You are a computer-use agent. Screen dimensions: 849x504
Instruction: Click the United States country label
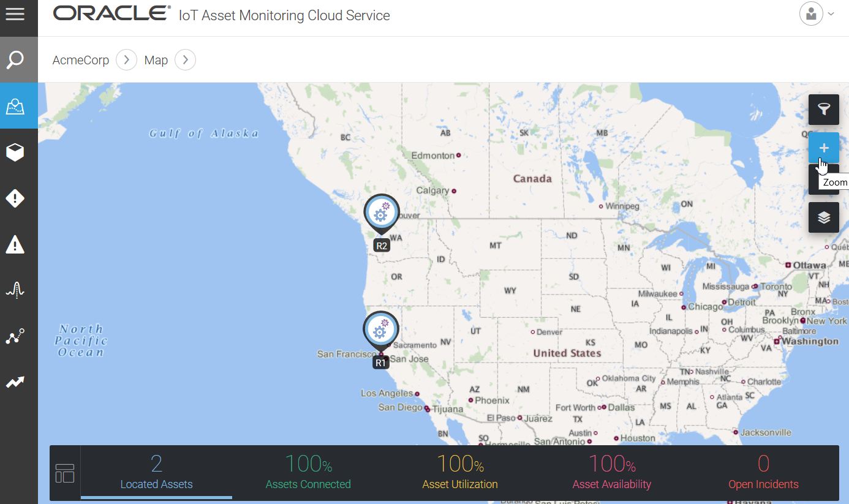567,353
